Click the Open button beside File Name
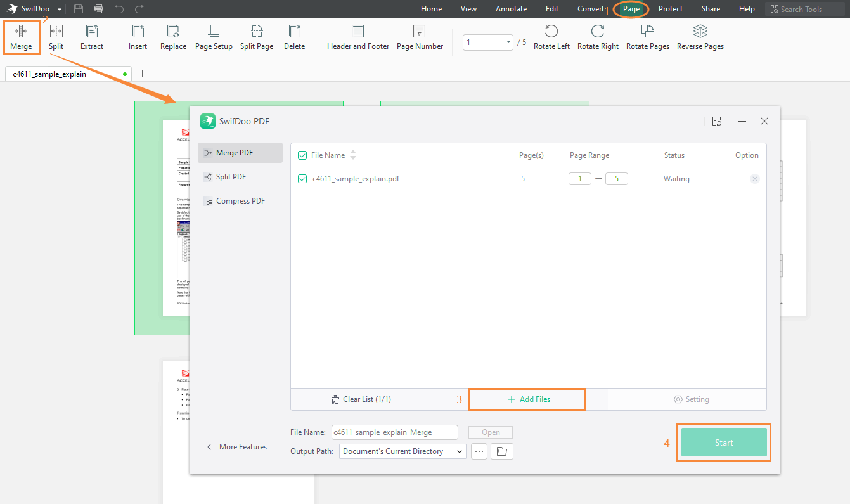The image size is (850, 504). 491,432
